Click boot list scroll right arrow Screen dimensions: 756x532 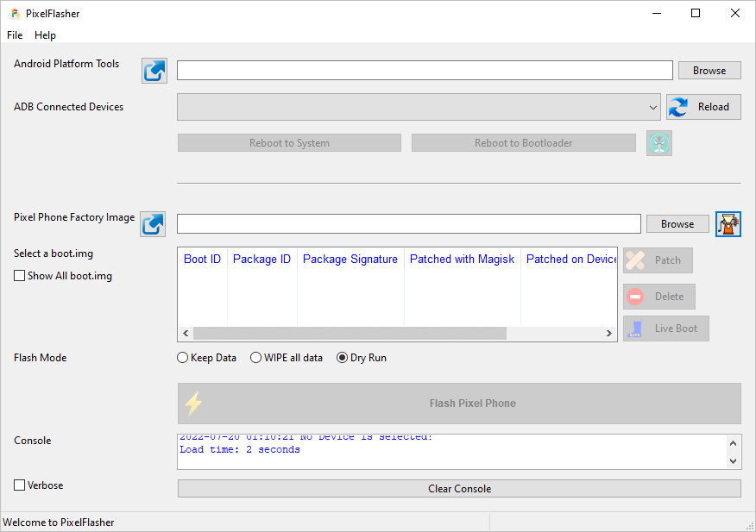click(x=609, y=333)
